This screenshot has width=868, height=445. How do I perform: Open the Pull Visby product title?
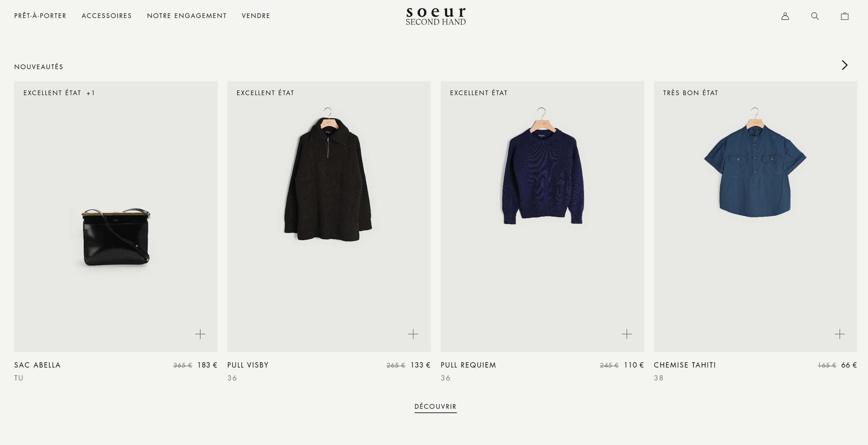tap(248, 365)
